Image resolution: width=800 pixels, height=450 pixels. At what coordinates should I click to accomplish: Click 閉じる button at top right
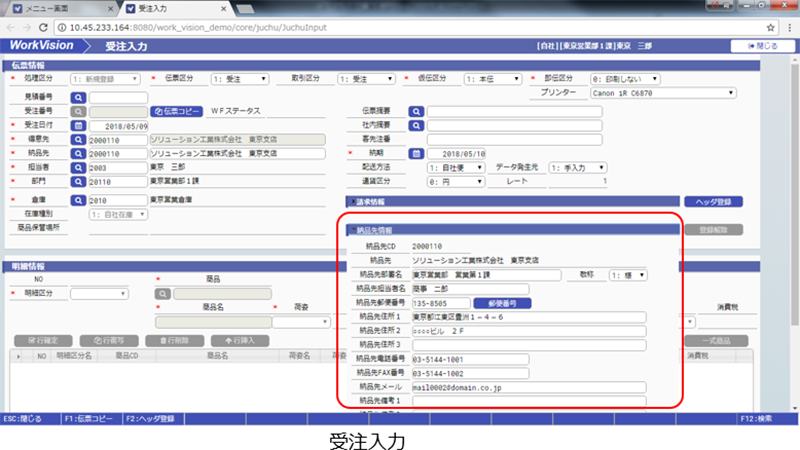tap(763, 46)
